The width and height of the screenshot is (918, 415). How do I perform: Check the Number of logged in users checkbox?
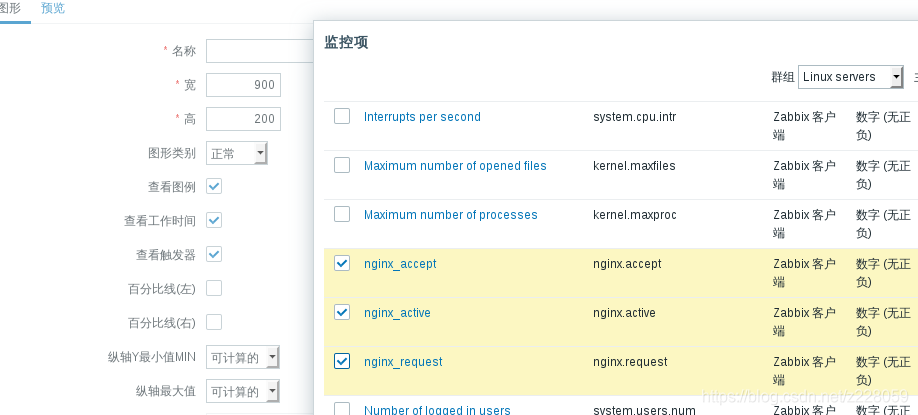(x=342, y=409)
